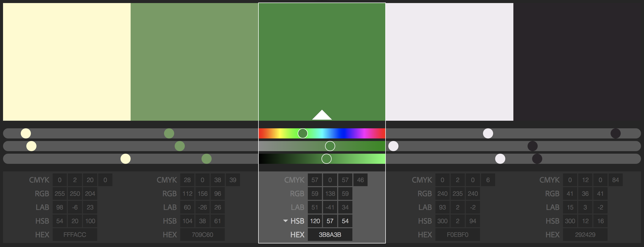Click the HSB saturation field showing 57

330,221
